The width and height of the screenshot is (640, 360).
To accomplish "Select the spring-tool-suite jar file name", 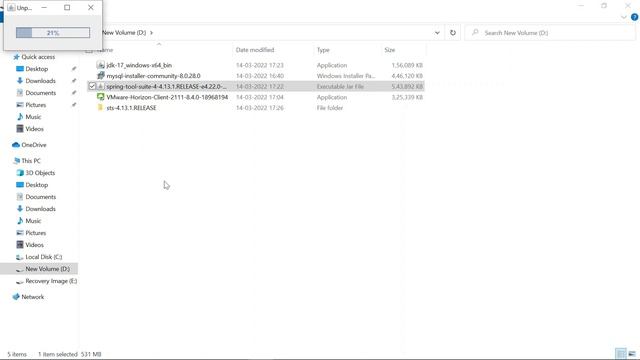I will 166,87.
